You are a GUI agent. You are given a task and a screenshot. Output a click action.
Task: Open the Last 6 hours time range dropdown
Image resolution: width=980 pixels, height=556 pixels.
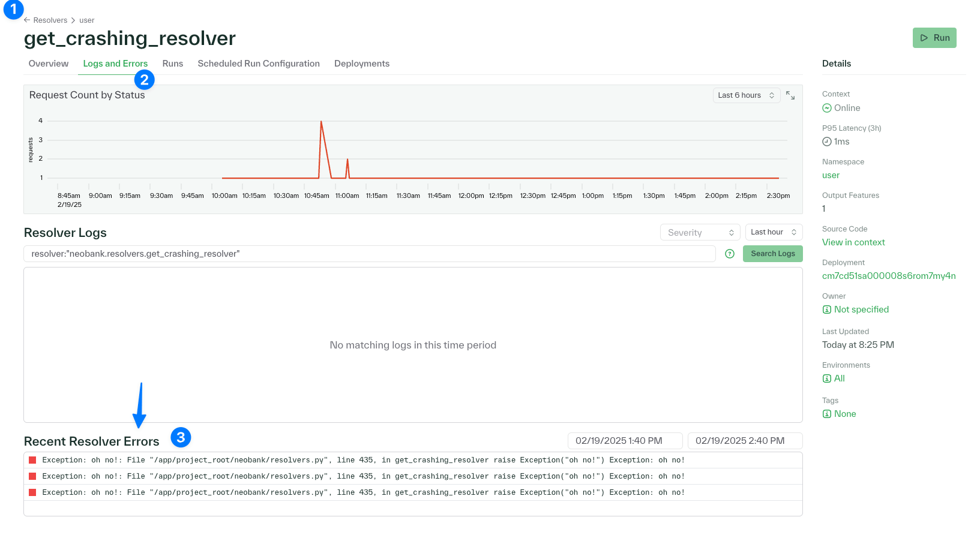[746, 95]
